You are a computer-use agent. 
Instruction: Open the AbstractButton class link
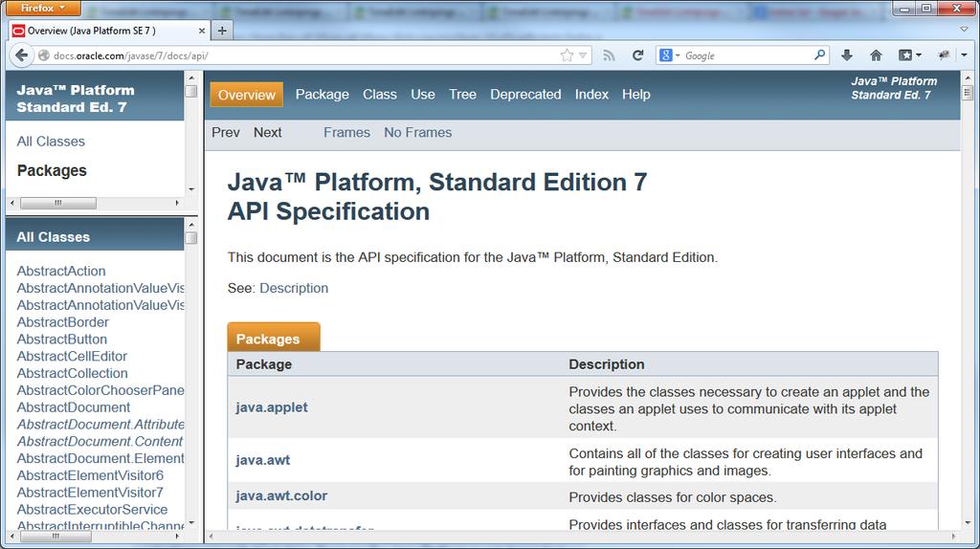[62, 340]
